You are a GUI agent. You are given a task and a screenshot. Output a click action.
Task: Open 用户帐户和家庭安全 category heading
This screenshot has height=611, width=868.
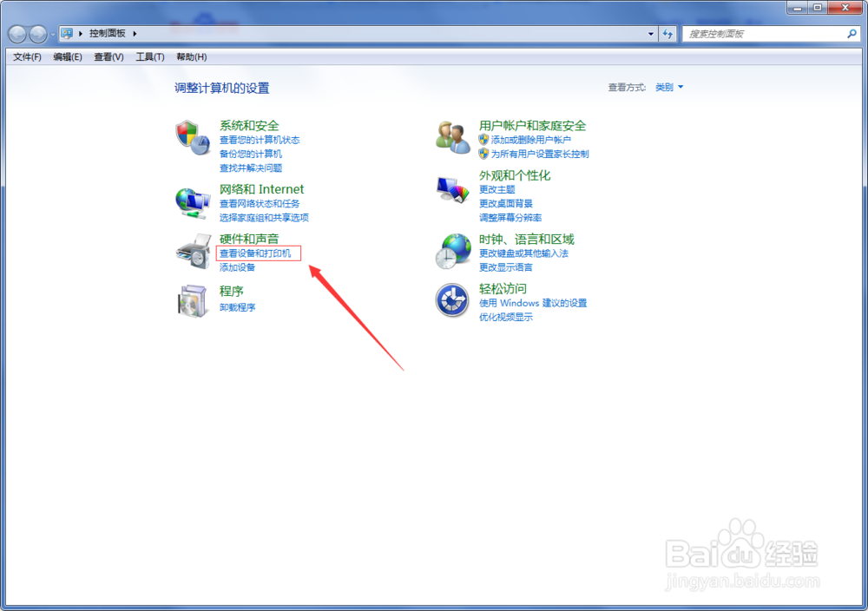click(x=533, y=126)
